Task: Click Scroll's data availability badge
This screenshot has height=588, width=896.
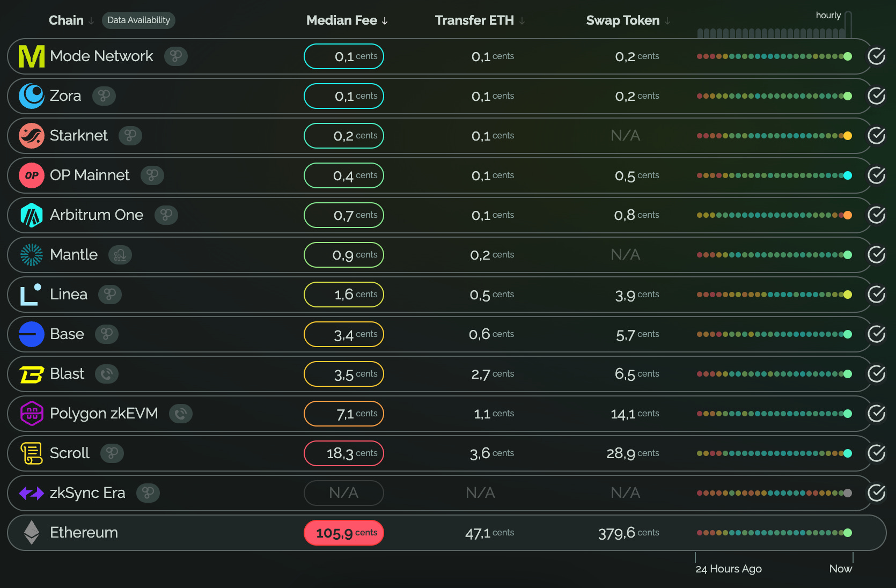Action: [112, 453]
